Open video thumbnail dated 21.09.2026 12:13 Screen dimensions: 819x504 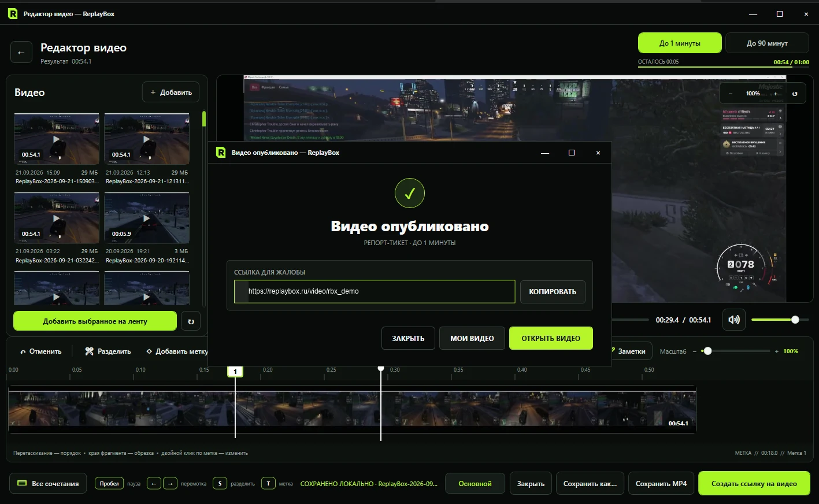click(147, 139)
